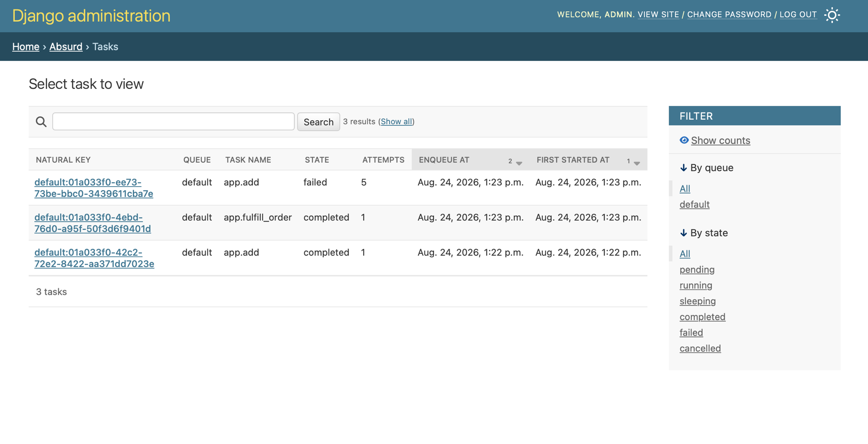Filter tasks by cancelled state
Image resolution: width=868 pixels, height=444 pixels.
tap(700, 349)
